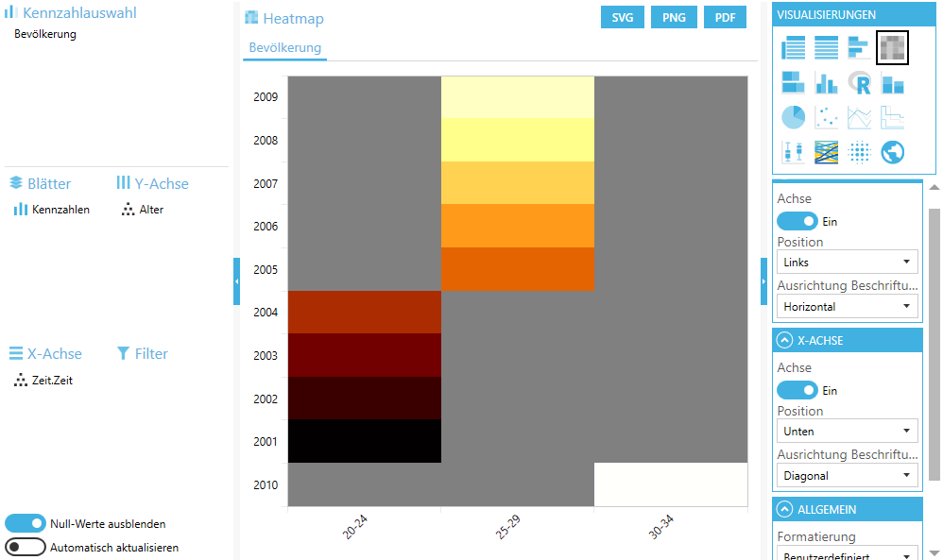The image size is (943, 560).
Task: Select the treemap visualization icon
Action: tap(793, 82)
